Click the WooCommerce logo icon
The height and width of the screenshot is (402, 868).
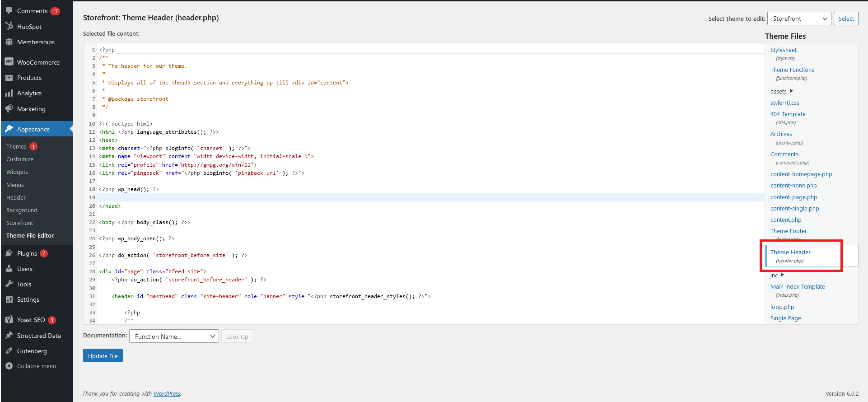click(x=9, y=62)
